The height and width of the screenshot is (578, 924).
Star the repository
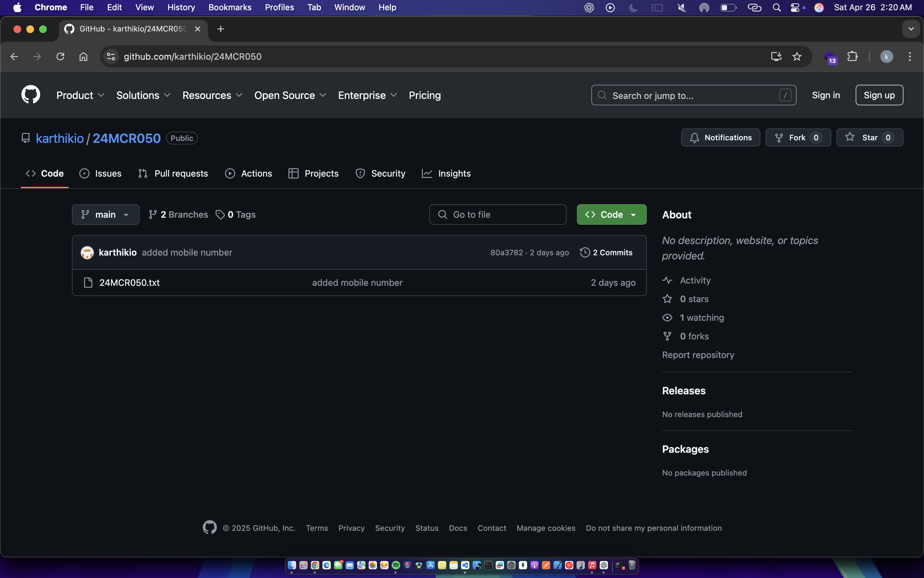tap(869, 138)
